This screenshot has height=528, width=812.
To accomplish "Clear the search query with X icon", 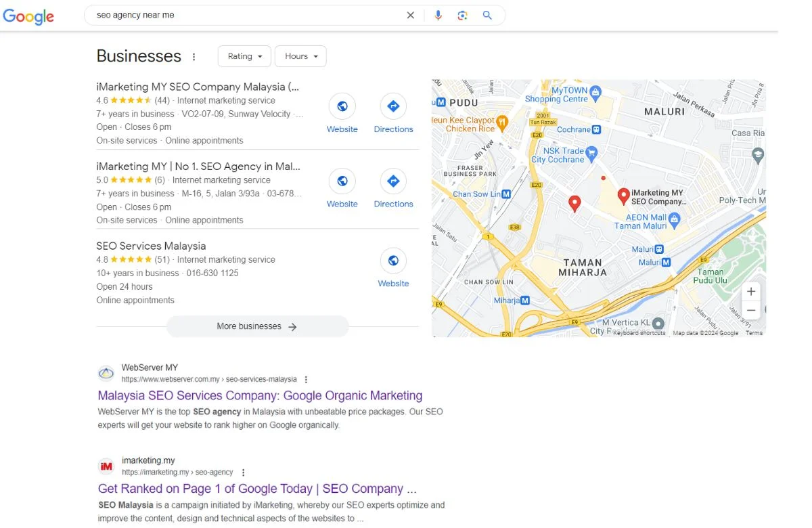I will [x=410, y=15].
